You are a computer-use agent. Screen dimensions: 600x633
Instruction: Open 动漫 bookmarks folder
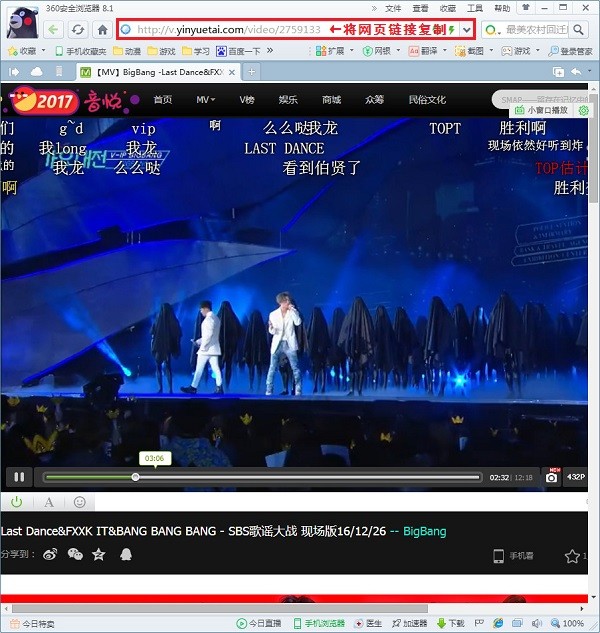(x=127, y=51)
